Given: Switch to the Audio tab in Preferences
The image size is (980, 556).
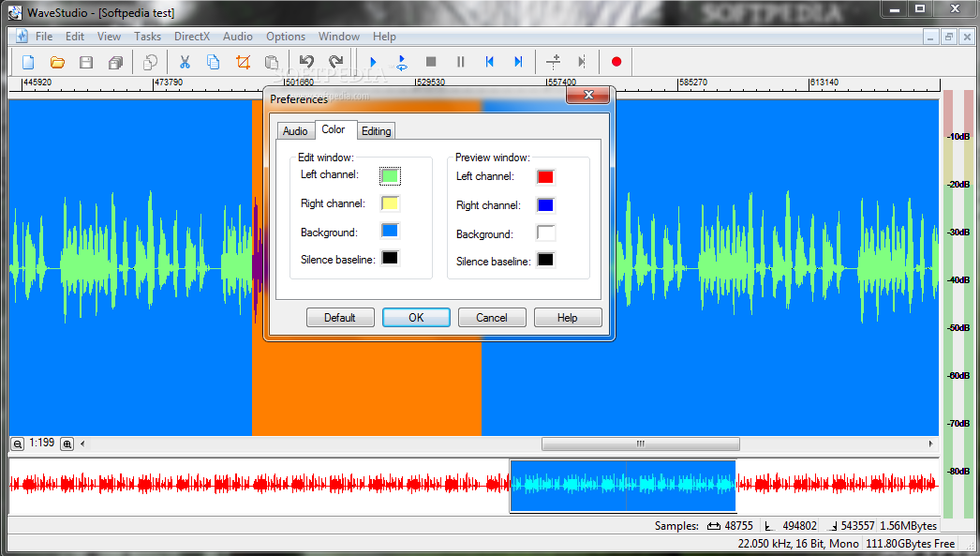Looking at the screenshot, I should point(295,130).
